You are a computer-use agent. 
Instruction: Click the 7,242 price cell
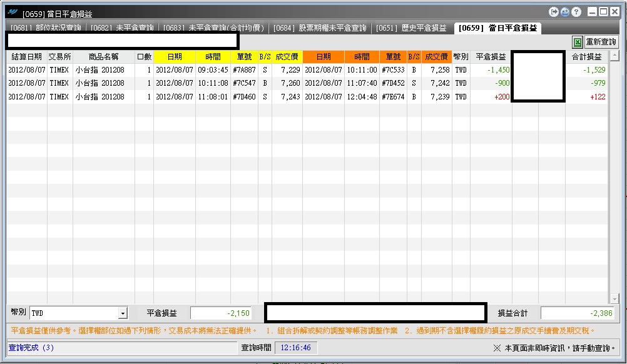(437, 83)
